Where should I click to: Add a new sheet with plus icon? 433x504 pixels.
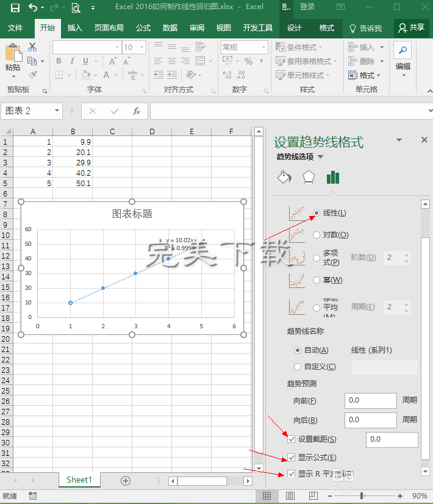point(126,480)
